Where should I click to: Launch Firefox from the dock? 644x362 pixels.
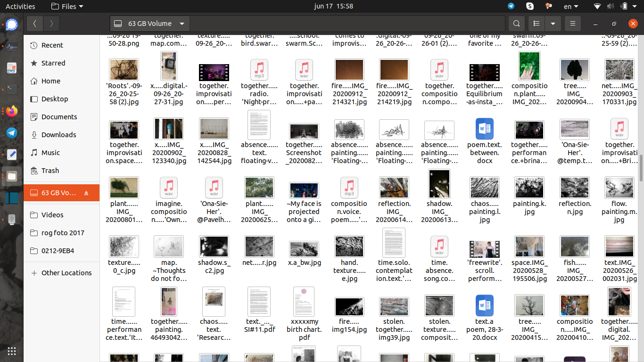pos(12,111)
